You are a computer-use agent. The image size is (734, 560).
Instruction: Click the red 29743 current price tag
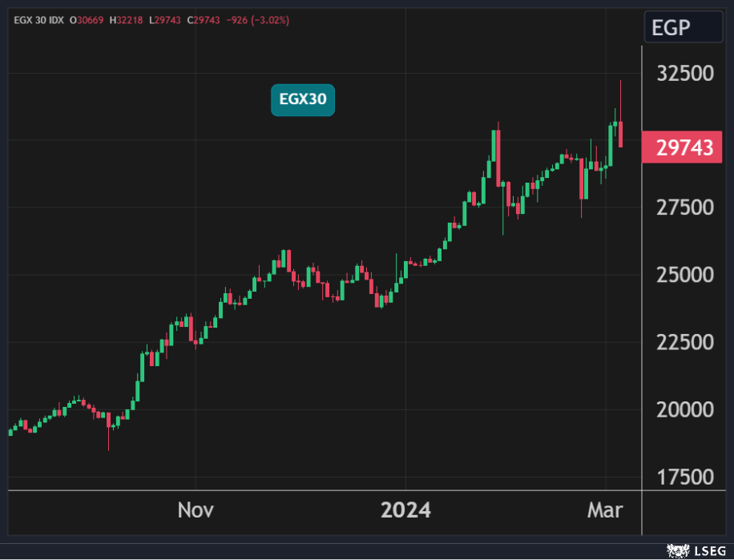(x=683, y=148)
